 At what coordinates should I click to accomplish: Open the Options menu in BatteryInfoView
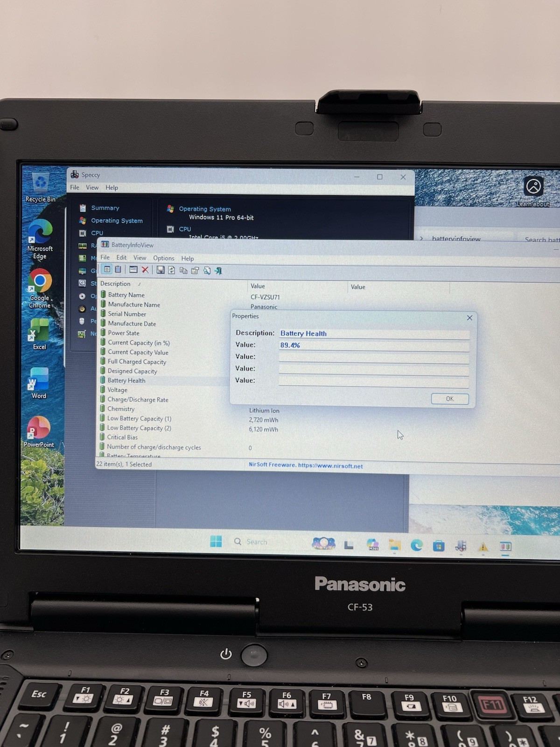164,258
